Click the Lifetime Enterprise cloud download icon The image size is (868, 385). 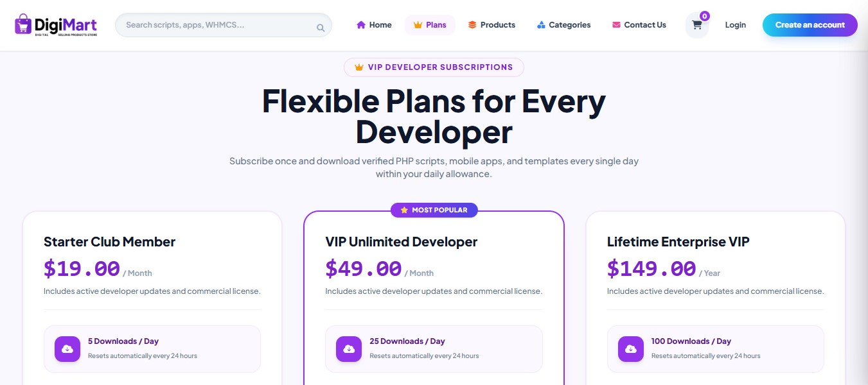click(631, 349)
